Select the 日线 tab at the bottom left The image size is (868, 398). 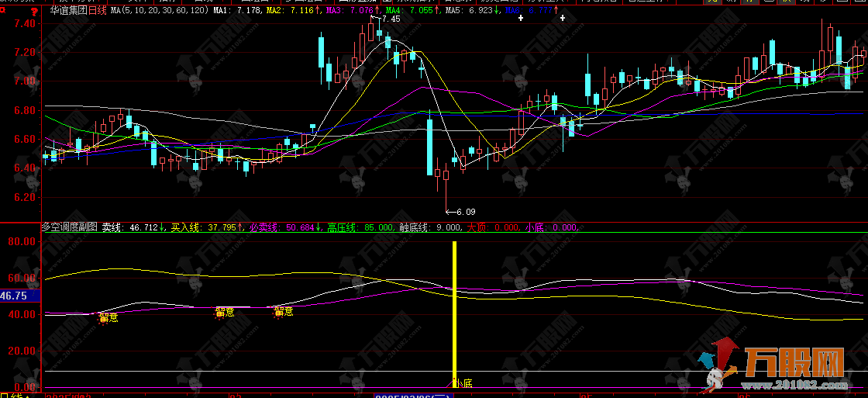click(12, 395)
